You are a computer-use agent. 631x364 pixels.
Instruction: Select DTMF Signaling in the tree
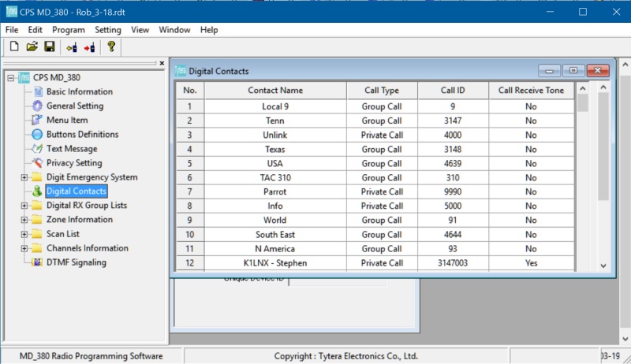[x=77, y=262]
